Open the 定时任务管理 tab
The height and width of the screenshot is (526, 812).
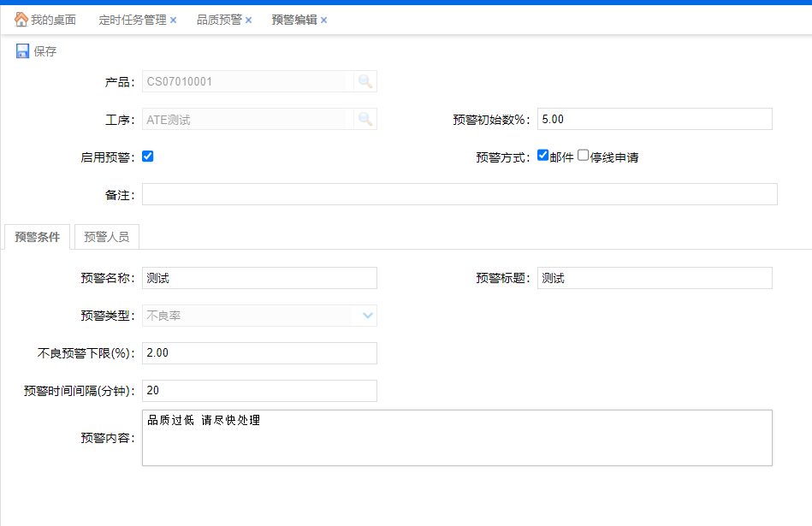click(133, 20)
